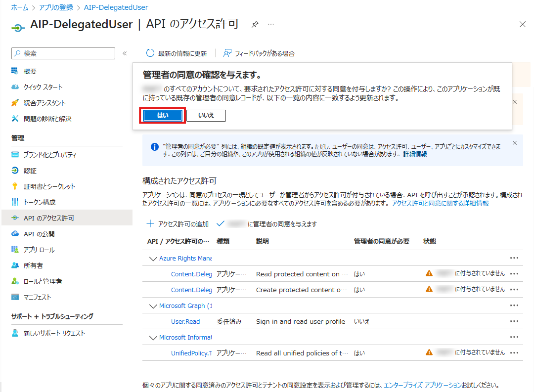This screenshot has height=392, width=534.
Task: Click the 状態 column header
Action: tap(430, 241)
